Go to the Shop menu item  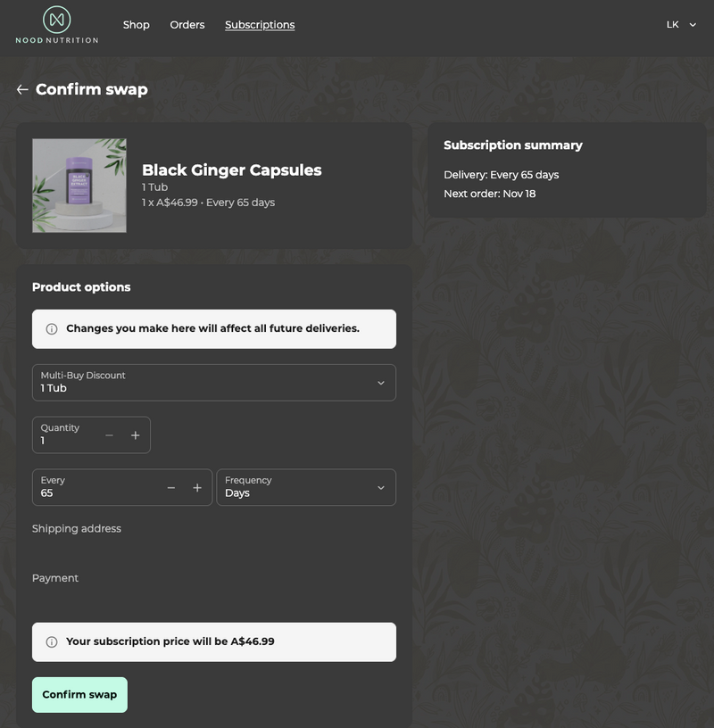click(x=137, y=25)
